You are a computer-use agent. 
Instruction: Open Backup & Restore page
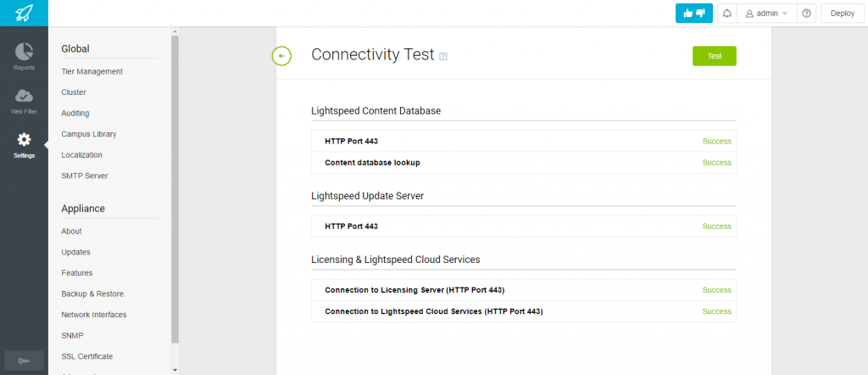(92, 294)
